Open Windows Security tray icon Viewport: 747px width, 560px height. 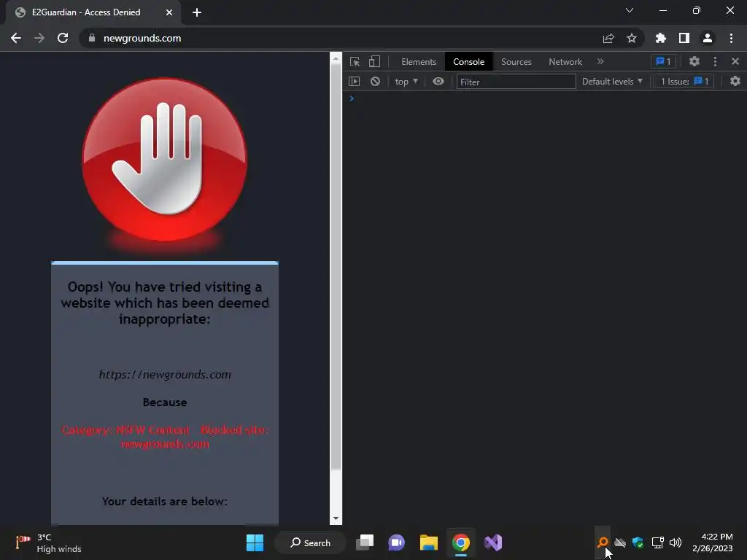(x=638, y=542)
